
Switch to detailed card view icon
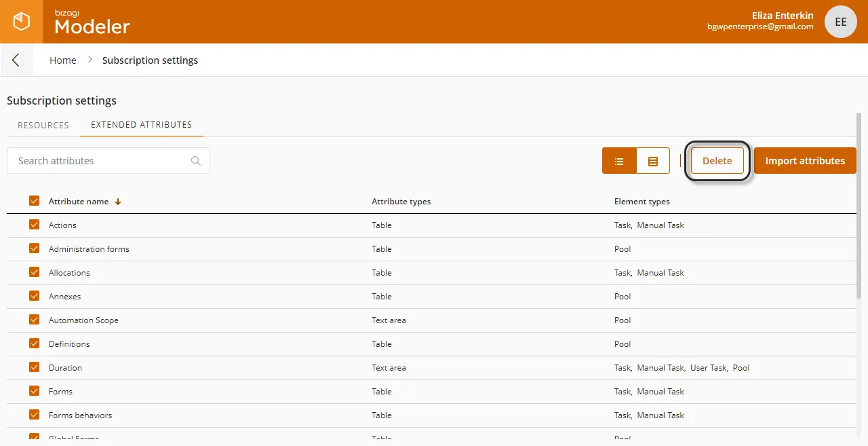653,161
